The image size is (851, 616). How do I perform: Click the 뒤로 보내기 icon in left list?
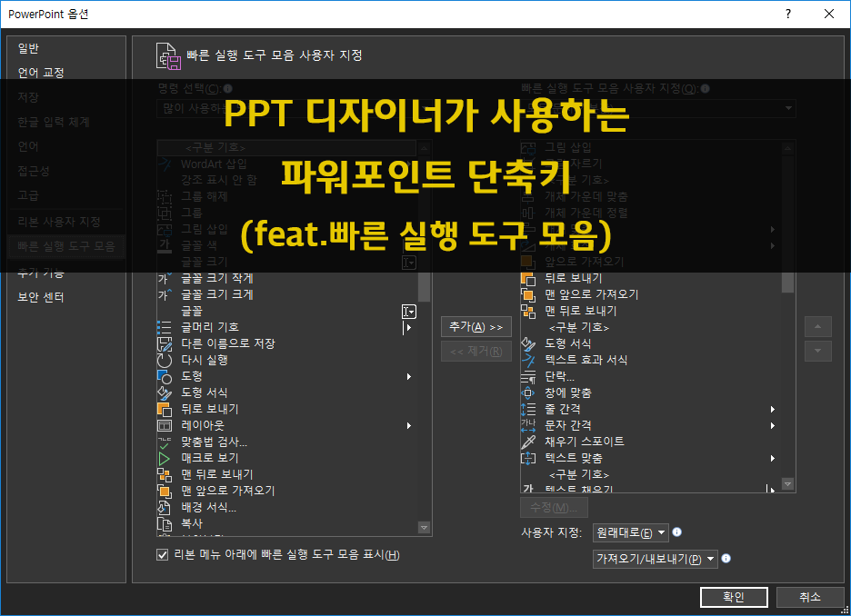click(165, 410)
